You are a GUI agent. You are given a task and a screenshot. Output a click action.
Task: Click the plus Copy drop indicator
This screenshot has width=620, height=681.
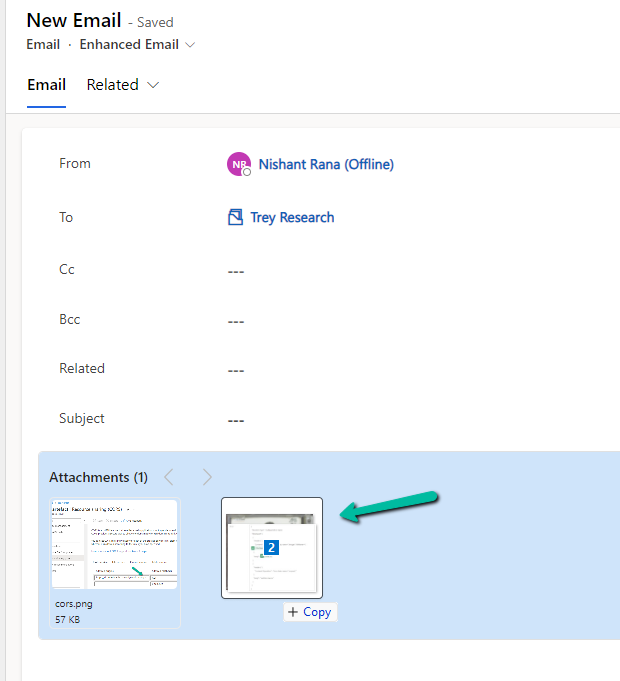(310, 612)
